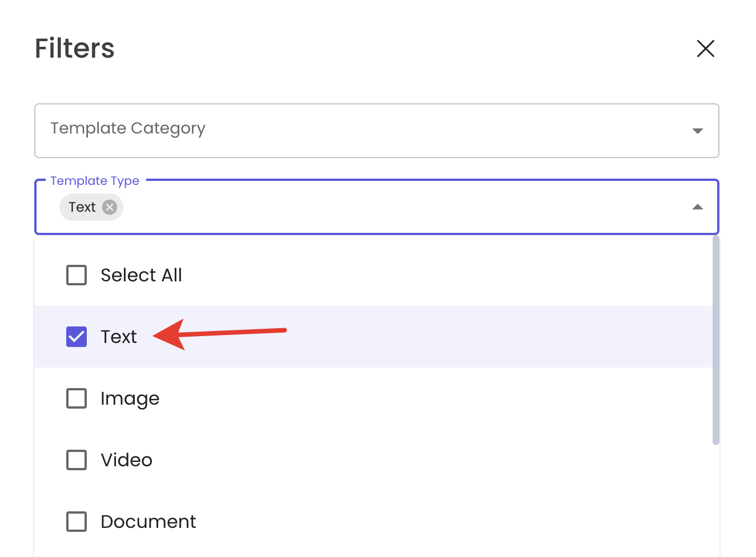This screenshot has height=557, width=756.
Task: Click the Document option label
Action: (148, 522)
